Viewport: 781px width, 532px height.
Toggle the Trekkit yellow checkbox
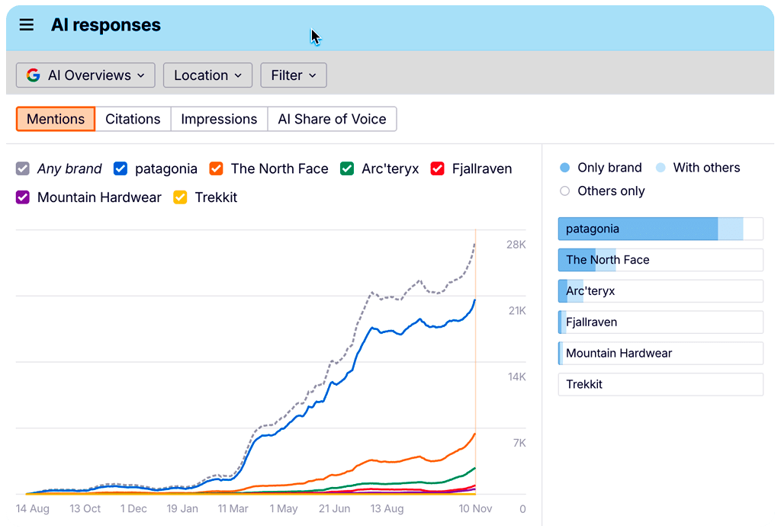tap(180, 197)
